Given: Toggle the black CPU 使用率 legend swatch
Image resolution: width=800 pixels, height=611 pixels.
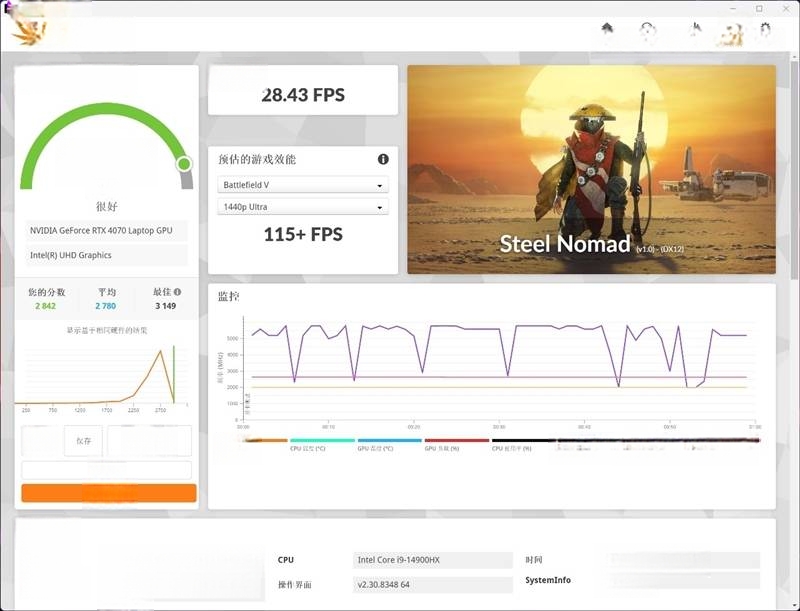Looking at the screenshot, I should pos(524,440).
